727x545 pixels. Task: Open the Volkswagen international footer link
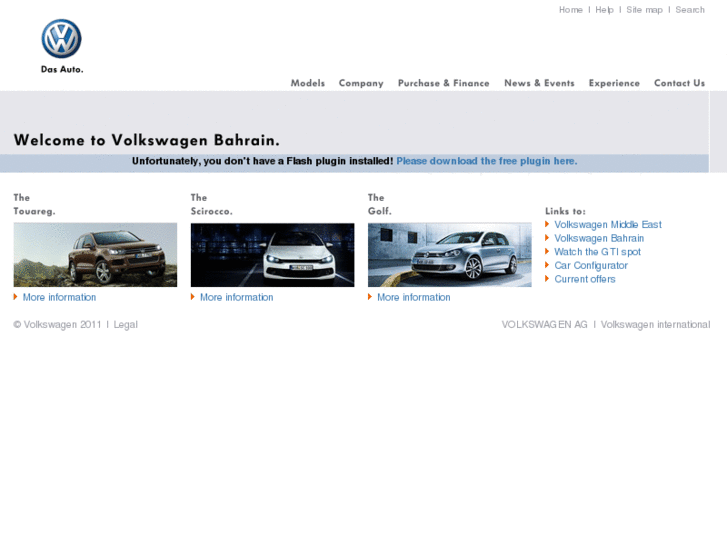pyautogui.click(x=655, y=325)
